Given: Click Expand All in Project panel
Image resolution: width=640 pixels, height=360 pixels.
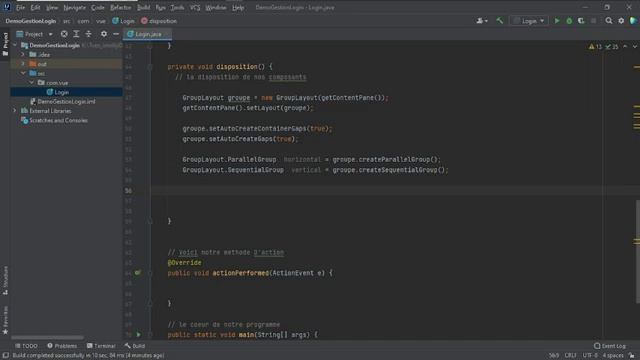Looking at the screenshot, I should click(76, 34).
